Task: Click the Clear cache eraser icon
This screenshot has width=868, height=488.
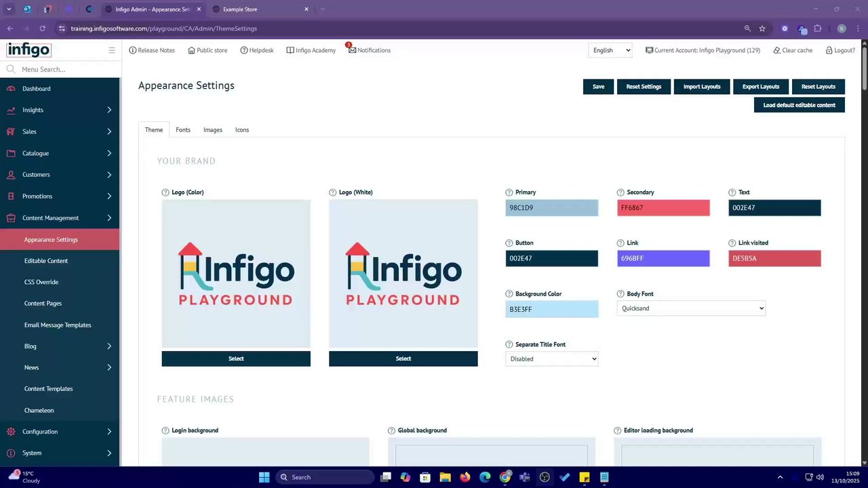Action: (x=777, y=50)
